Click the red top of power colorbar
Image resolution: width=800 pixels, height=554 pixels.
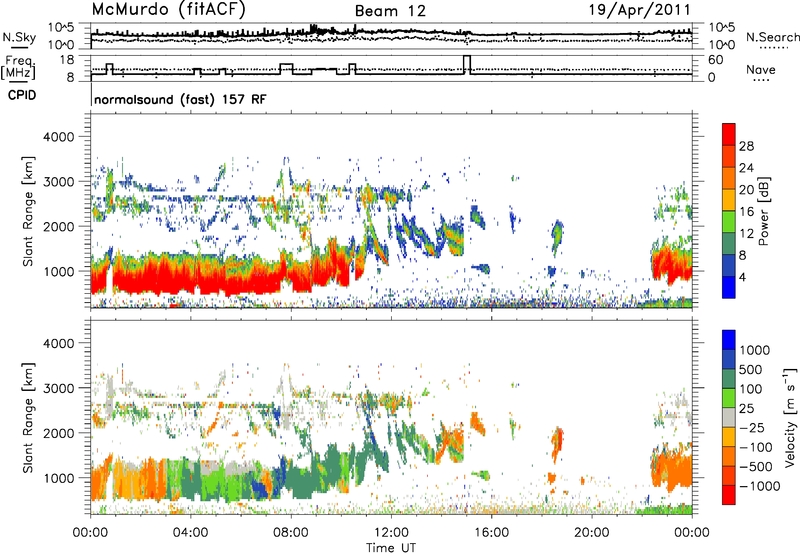(x=729, y=134)
